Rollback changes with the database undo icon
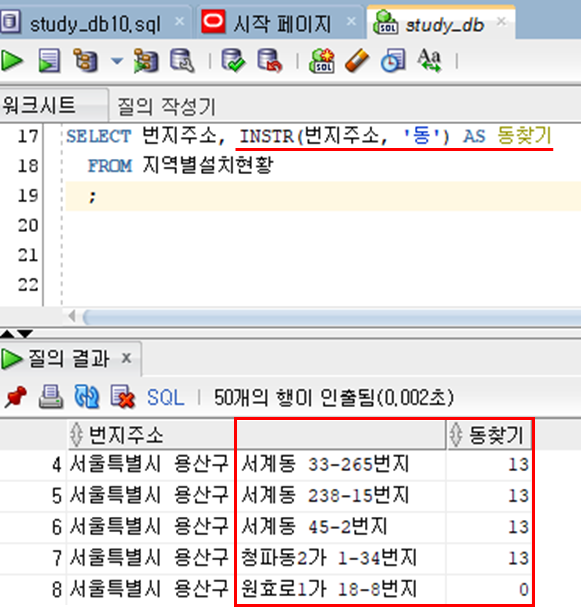 [x=270, y=61]
